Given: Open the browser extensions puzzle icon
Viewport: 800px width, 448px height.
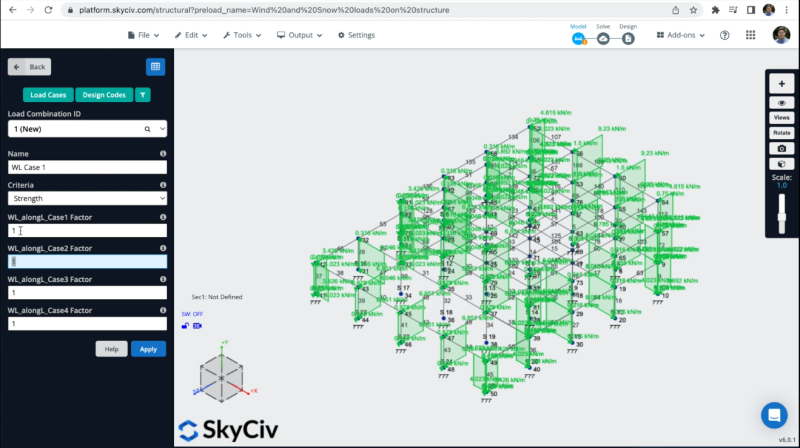Looking at the screenshot, I should click(715, 10).
